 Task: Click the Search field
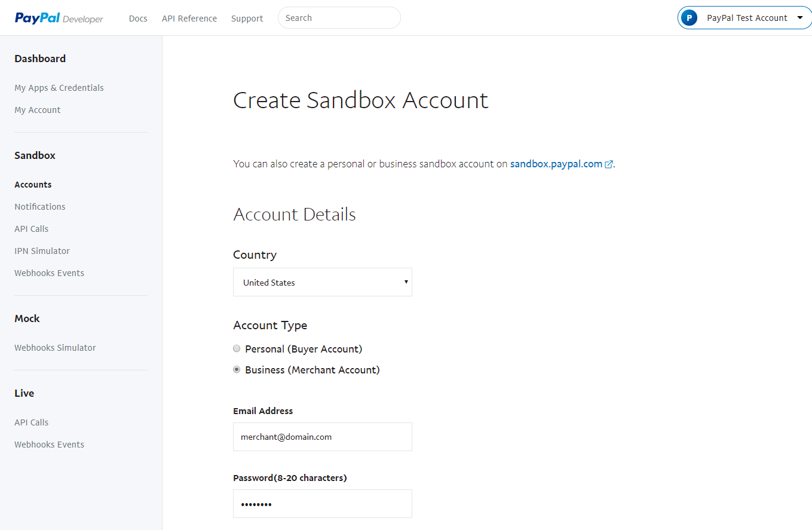pos(339,18)
